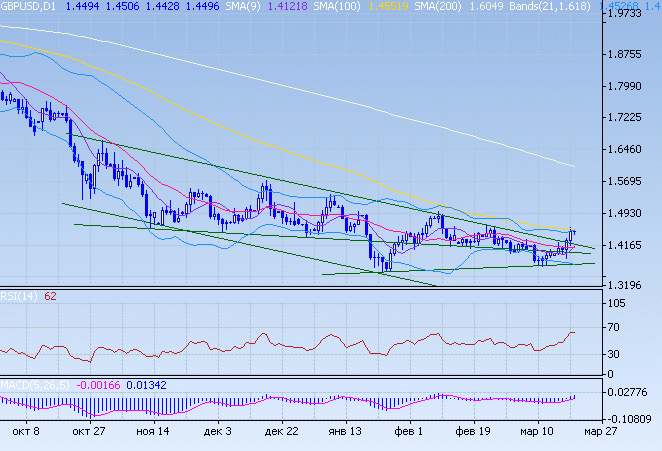Screen dimensions: 662x451
Task: Click the GBPUSD,D1 symbol label
Action: pos(29,6)
